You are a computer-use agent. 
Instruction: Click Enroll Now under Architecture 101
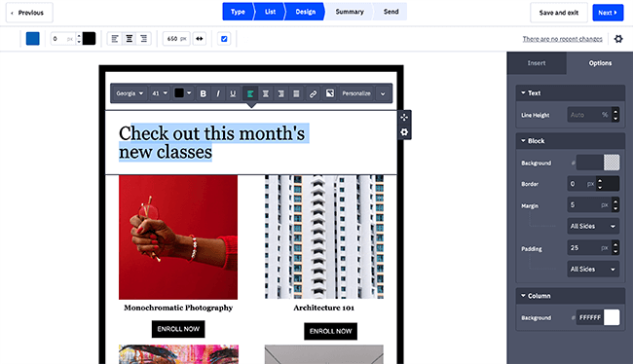[x=331, y=331]
